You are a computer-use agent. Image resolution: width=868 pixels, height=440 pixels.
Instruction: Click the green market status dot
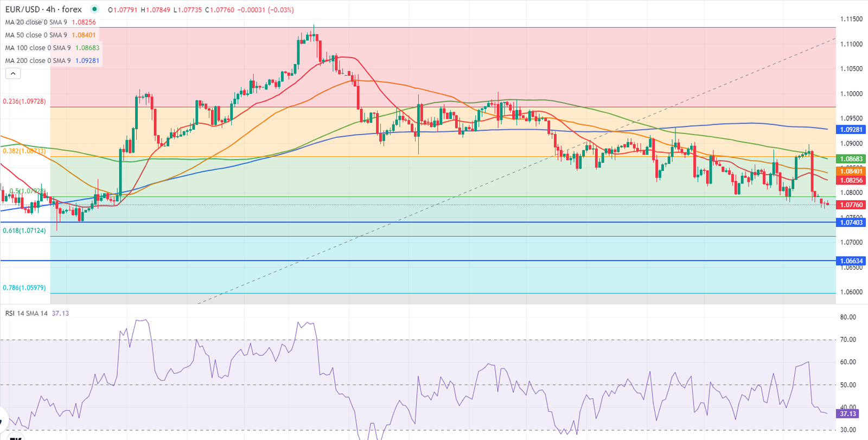(x=94, y=9)
